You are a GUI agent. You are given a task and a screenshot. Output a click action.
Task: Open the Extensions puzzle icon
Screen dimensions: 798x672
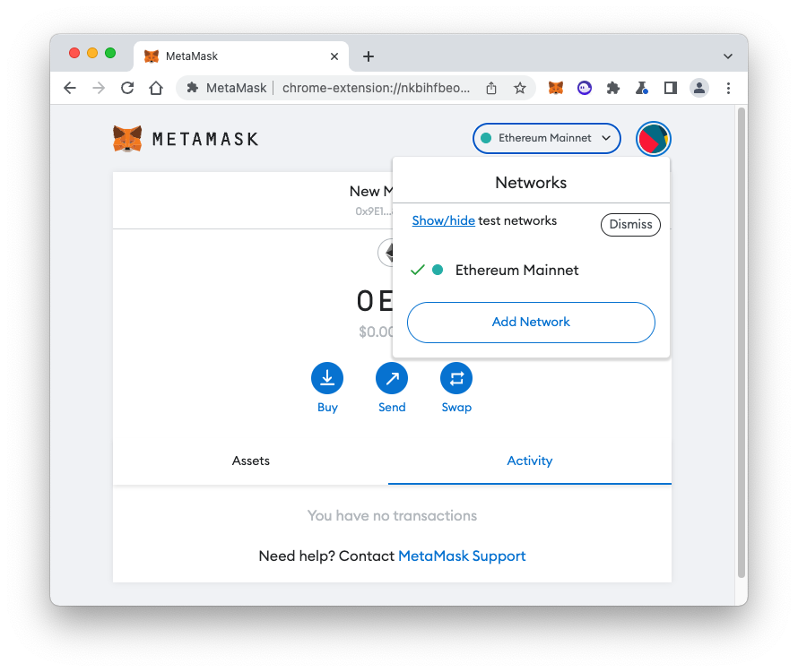coord(613,88)
